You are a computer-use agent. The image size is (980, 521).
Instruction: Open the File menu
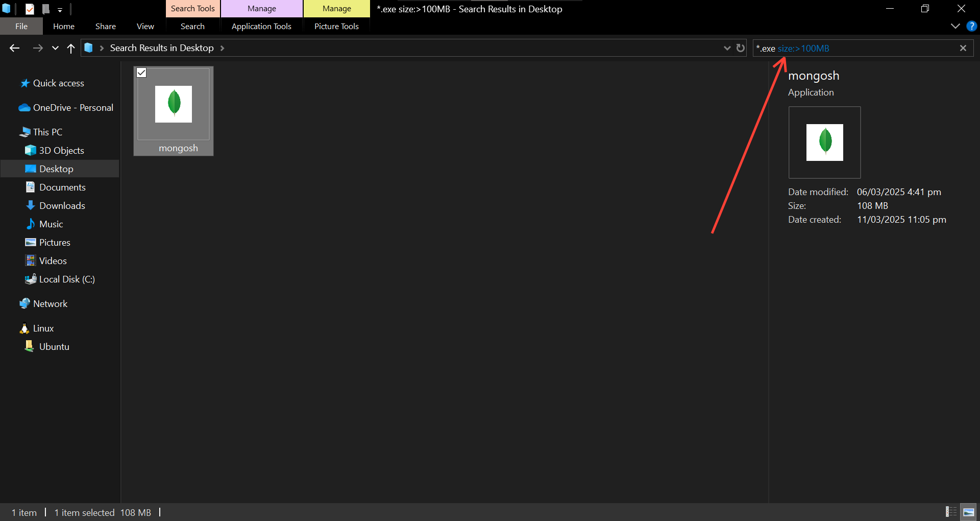pyautogui.click(x=21, y=26)
